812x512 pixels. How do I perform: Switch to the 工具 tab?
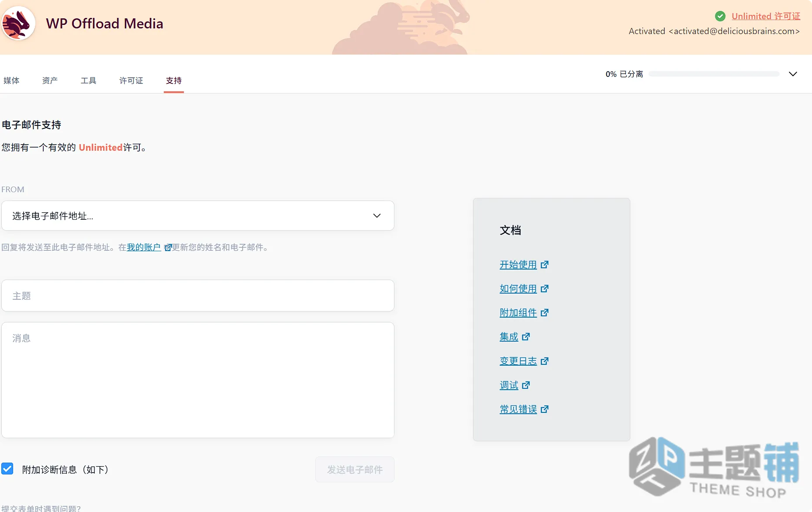pyautogui.click(x=88, y=80)
